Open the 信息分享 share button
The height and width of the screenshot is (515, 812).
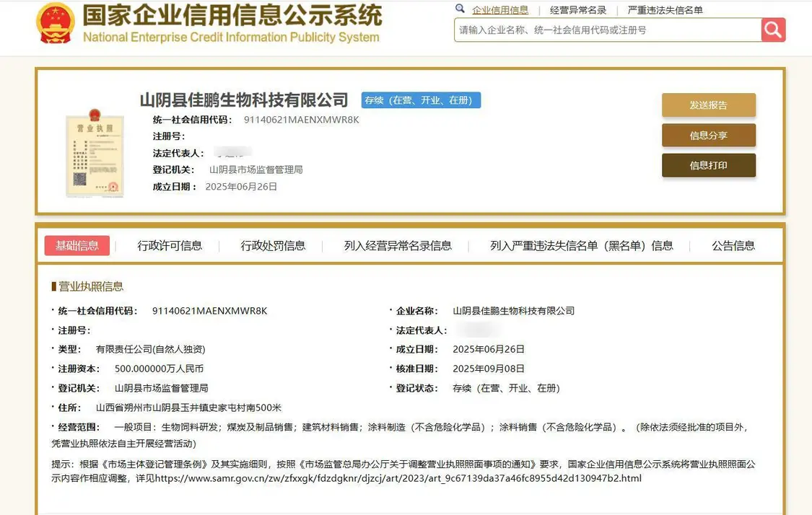click(708, 135)
